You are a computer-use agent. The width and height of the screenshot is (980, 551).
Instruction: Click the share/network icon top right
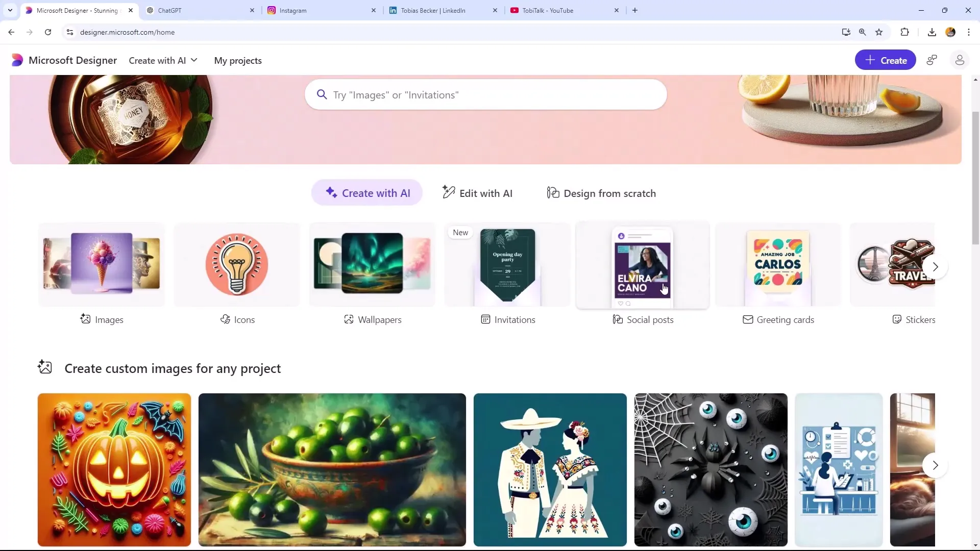pyautogui.click(x=934, y=60)
